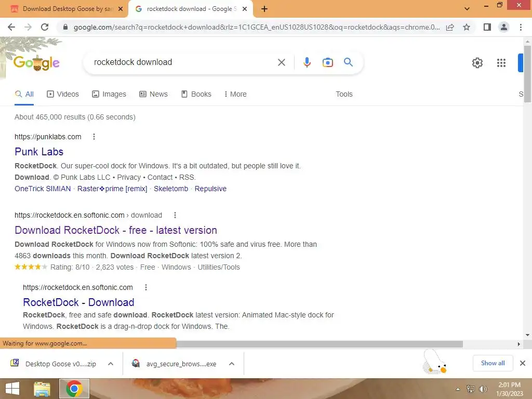532x399 pixels.
Task: Reload the current page
Action: click(45, 27)
